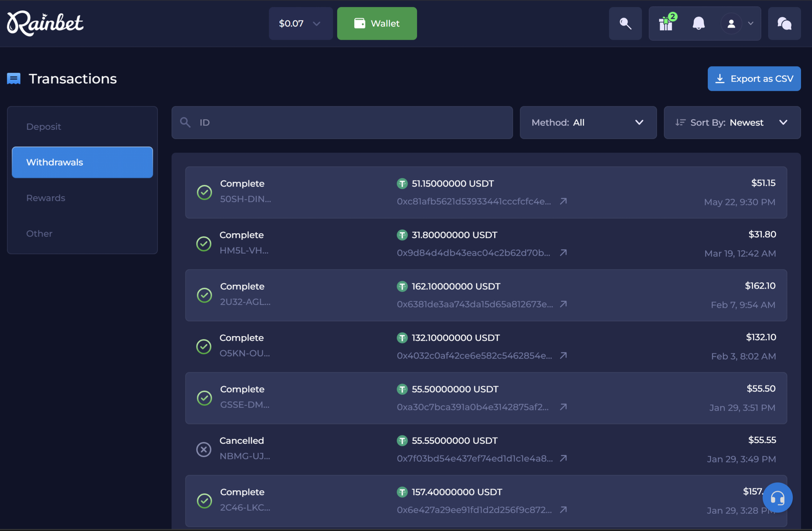Open the user profile avatar icon

point(731,23)
